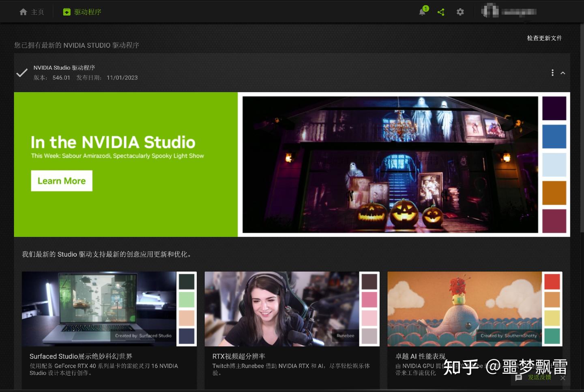Open the three-dot options menu for the driver
Screen dimensions: 584x392
(552, 73)
